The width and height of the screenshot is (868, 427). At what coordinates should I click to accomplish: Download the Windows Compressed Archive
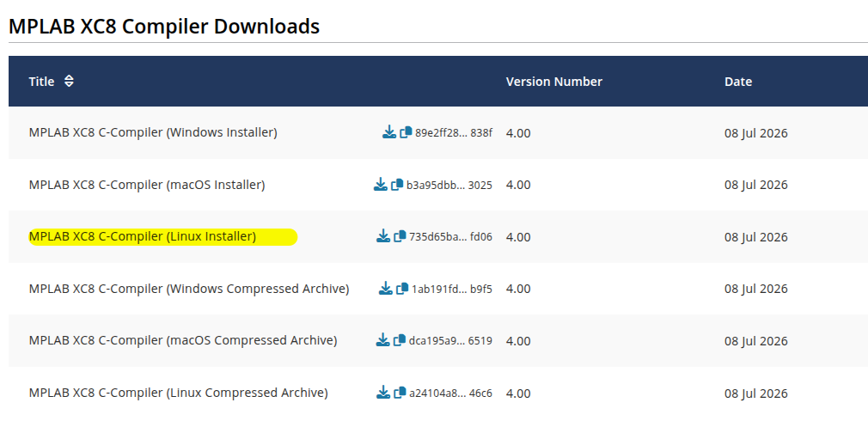click(386, 288)
